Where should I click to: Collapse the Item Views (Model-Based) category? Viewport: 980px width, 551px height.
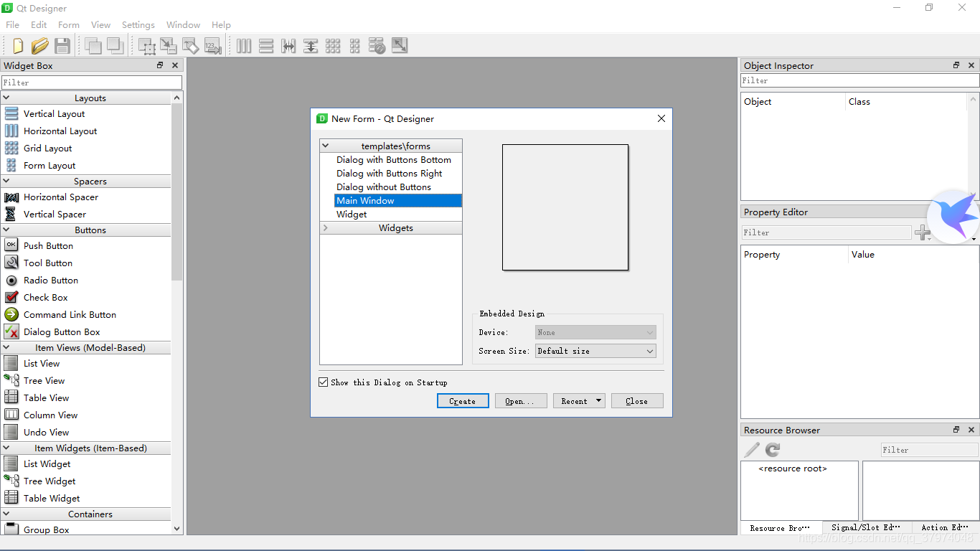coord(6,347)
